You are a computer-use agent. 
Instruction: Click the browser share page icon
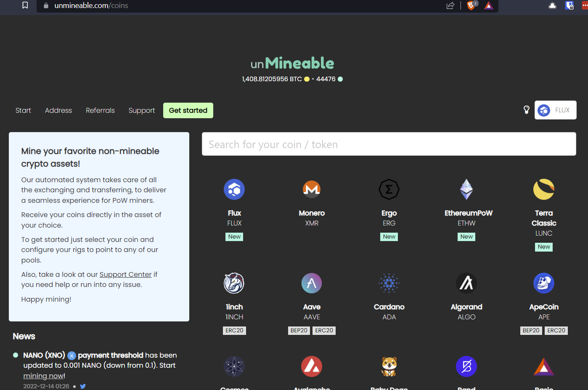(x=450, y=5)
